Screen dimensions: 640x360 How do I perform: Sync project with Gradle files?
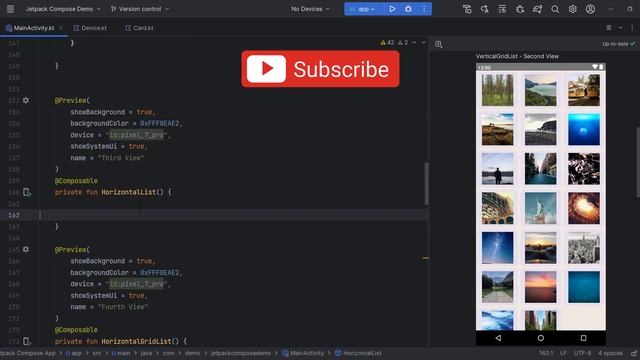537,9
